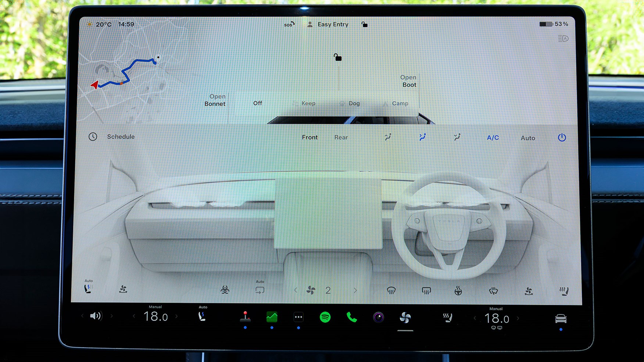Viewport: 644px width, 362px height.
Task: Adjust passenger seat climate set to Auto
Action: (x=88, y=287)
